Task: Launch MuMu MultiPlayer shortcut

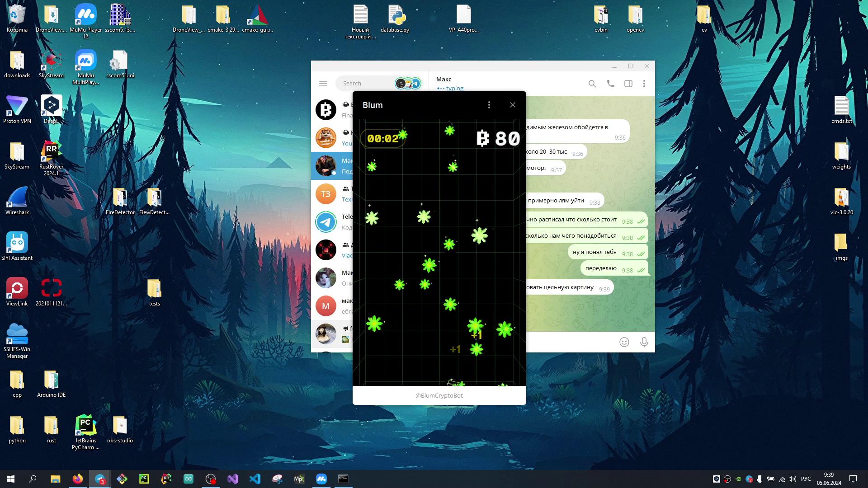Action: tap(85, 67)
